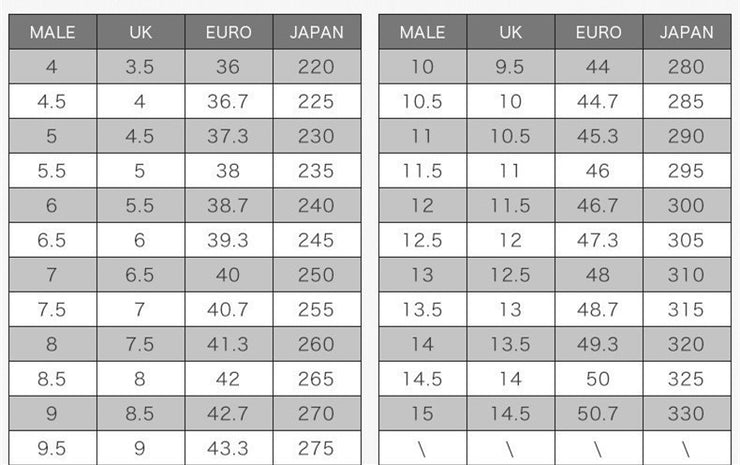Click the Japan size 330 cell
The height and width of the screenshot is (465, 740).
click(686, 414)
